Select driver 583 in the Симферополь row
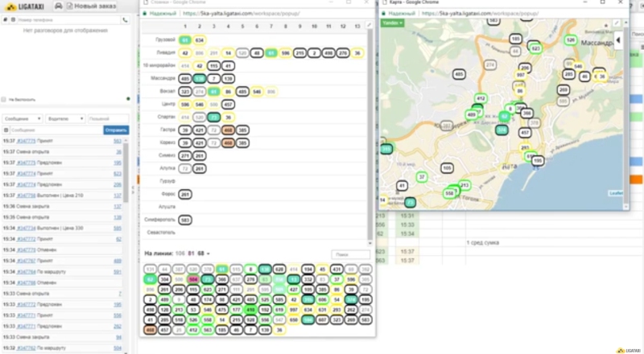The image size is (644, 354). (185, 220)
